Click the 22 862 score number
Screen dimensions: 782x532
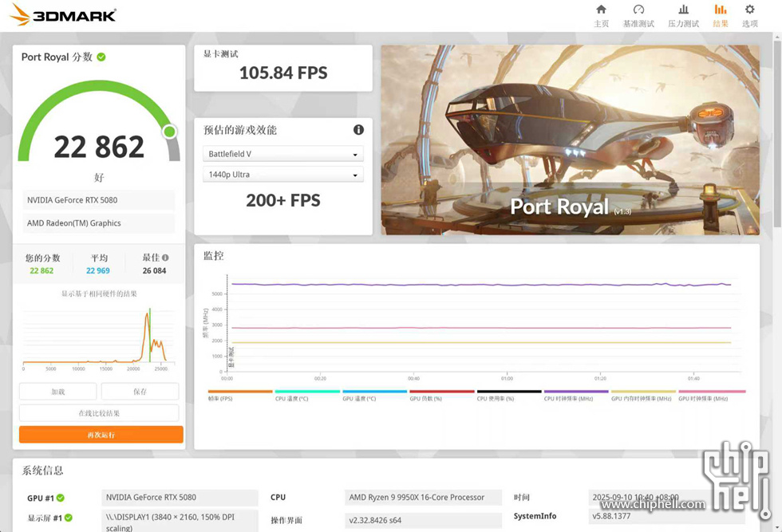click(99, 147)
